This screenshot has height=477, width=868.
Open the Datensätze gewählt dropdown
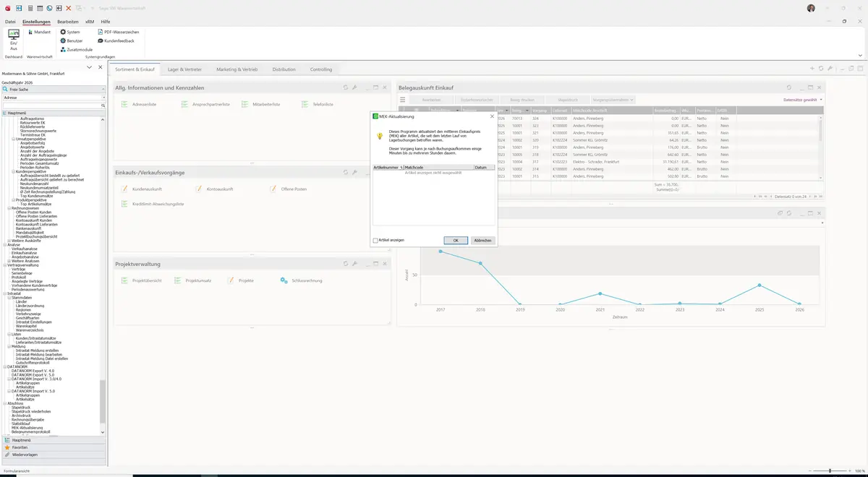[x=803, y=100]
